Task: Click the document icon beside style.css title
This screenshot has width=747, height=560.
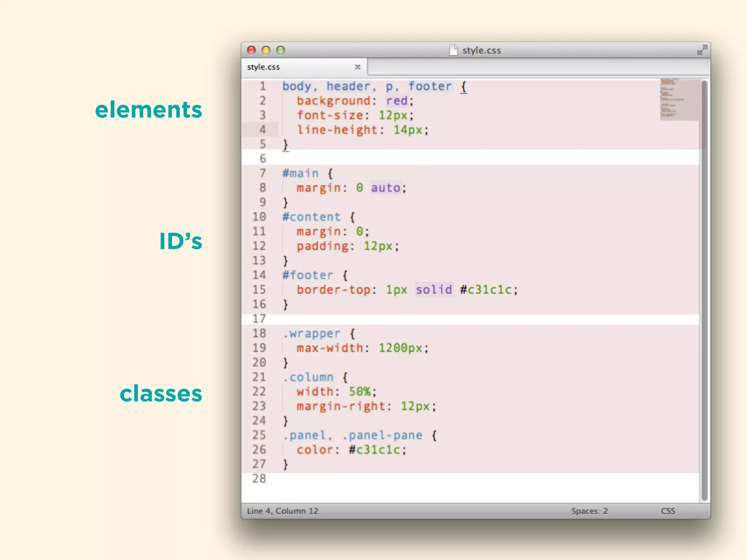Action: click(x=453, y=50)
